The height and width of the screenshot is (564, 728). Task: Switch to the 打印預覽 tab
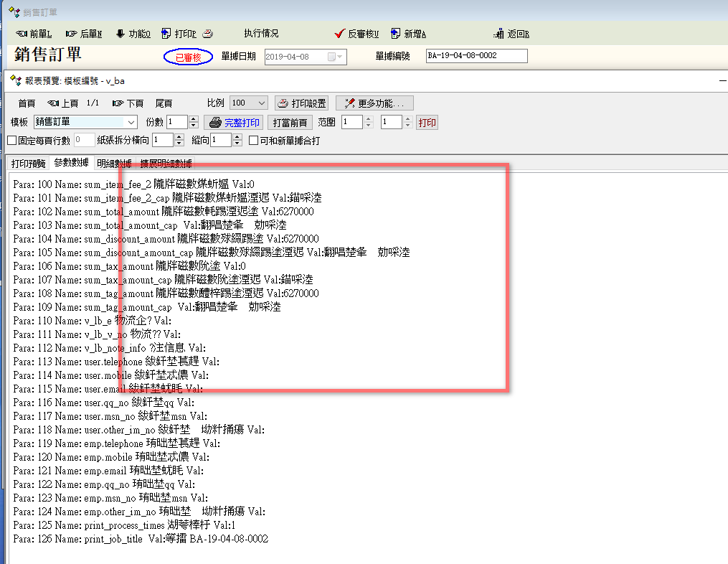[28, 164]
